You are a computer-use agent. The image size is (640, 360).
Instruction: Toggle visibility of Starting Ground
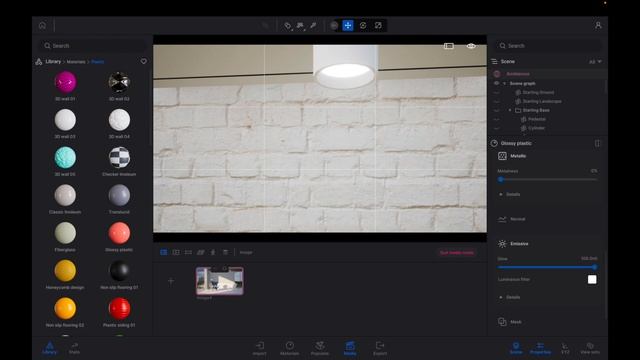pos(496,92)
